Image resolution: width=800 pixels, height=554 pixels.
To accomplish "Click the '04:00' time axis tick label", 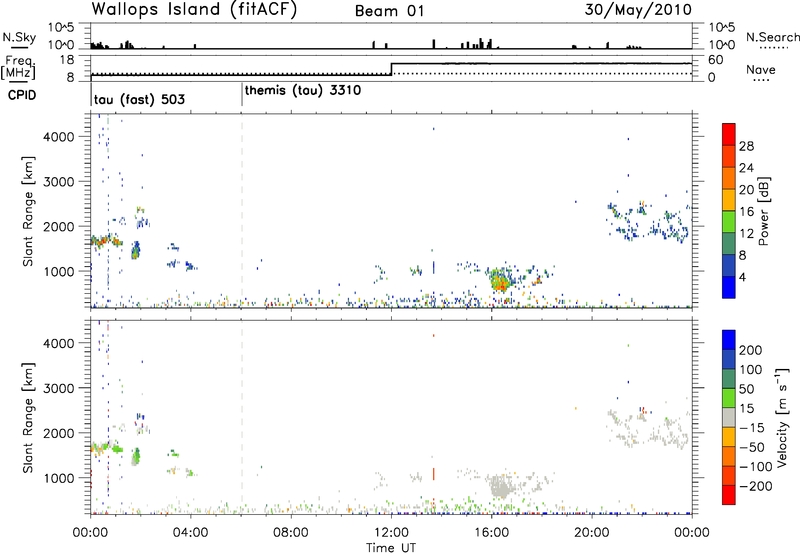I will click(191, 533).
